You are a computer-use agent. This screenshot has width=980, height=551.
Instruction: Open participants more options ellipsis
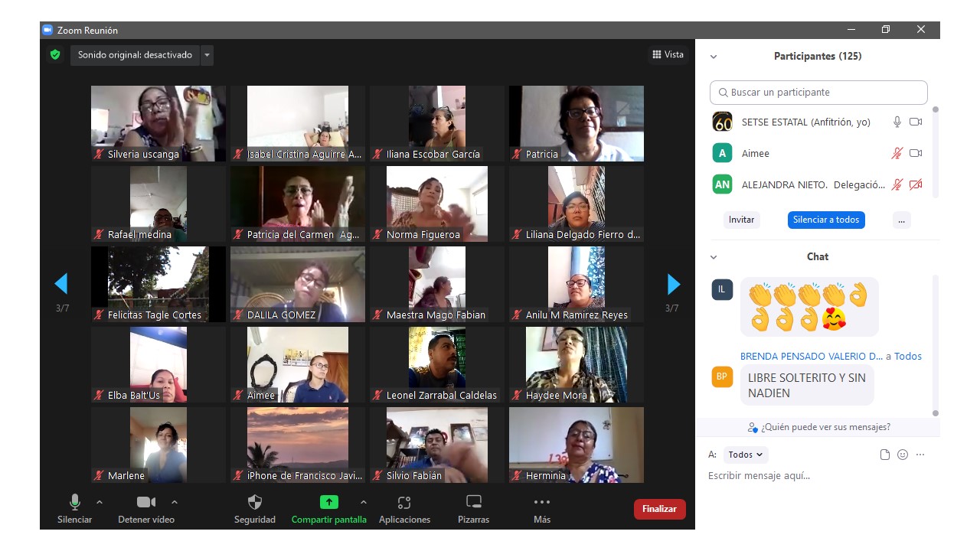point(901,220)
